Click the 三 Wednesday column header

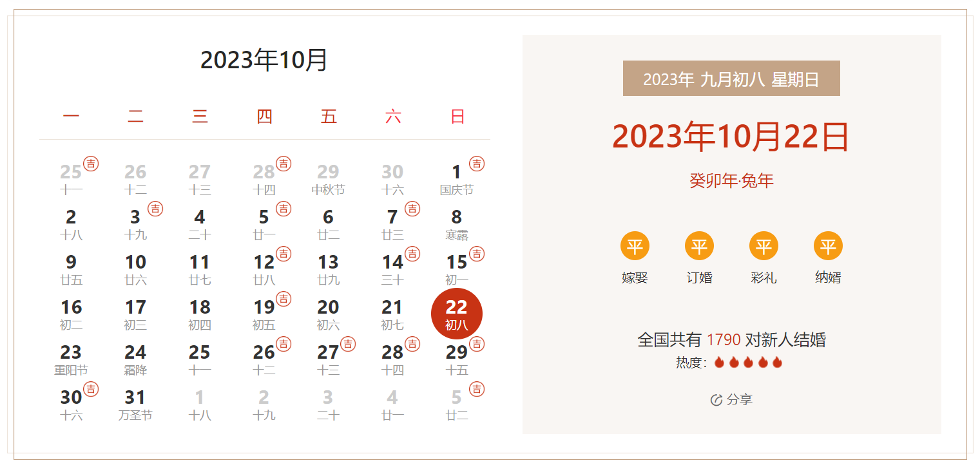[200, 117]
